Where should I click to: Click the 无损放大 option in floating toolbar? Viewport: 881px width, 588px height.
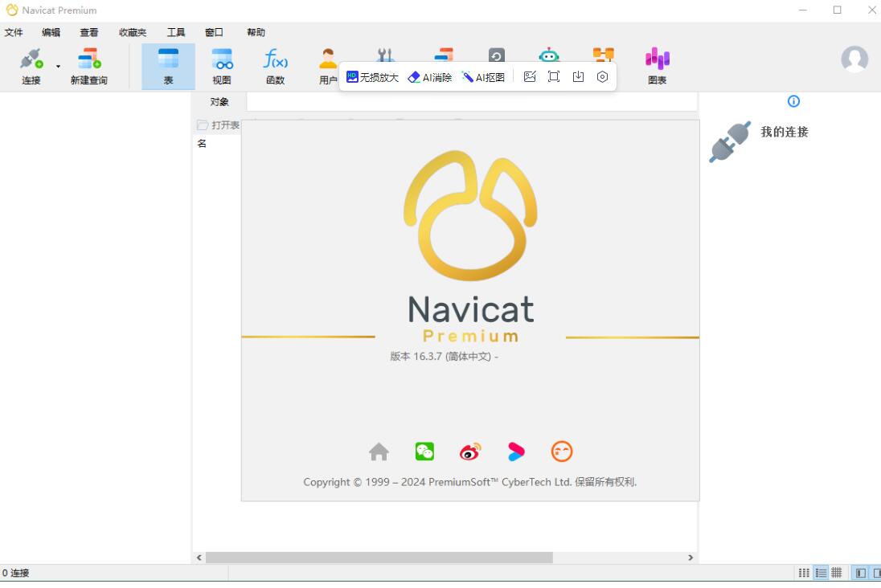point(374,76)
